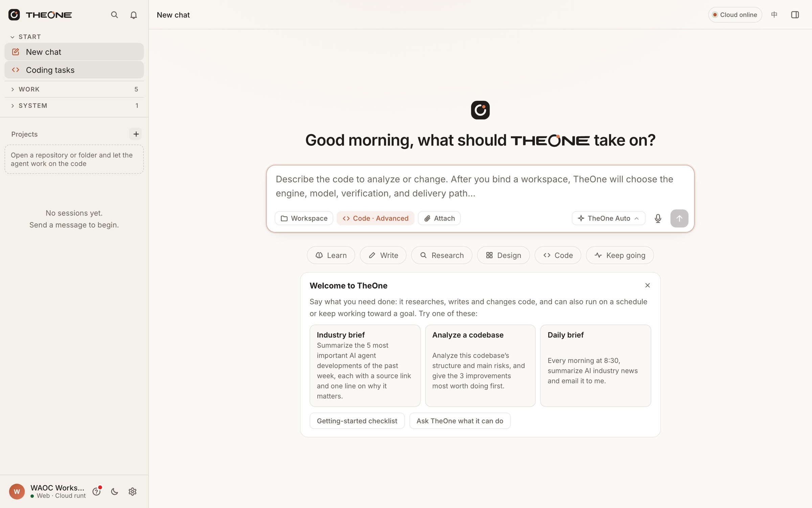Switch to dark mode moon icon

(114, 491)
